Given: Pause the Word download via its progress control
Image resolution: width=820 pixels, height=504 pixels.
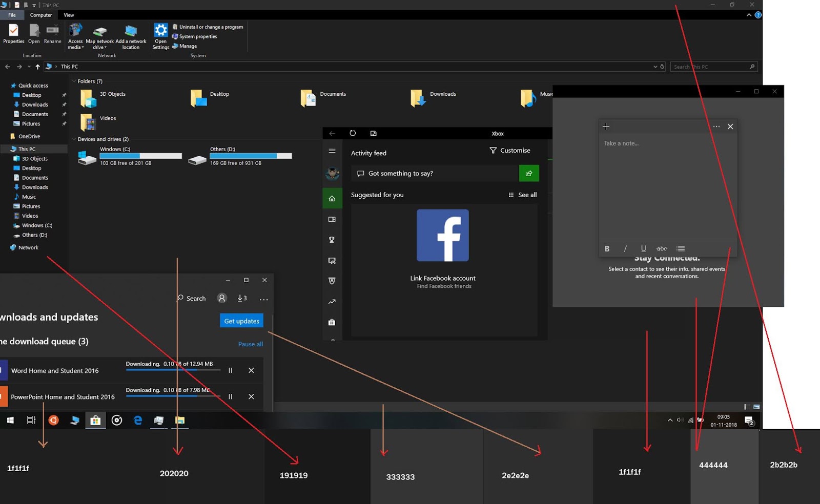Looking at the screenshot, I should pos(231,370).
